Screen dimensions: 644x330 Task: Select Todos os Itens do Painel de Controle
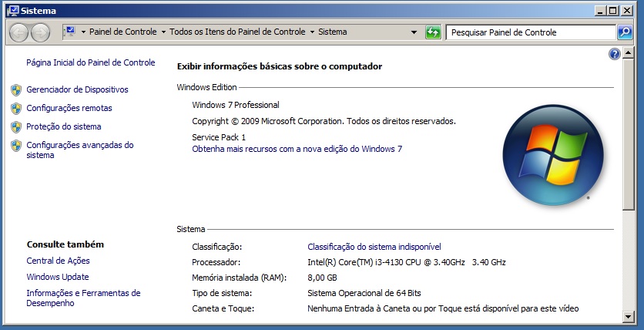[x=237, y=32]
